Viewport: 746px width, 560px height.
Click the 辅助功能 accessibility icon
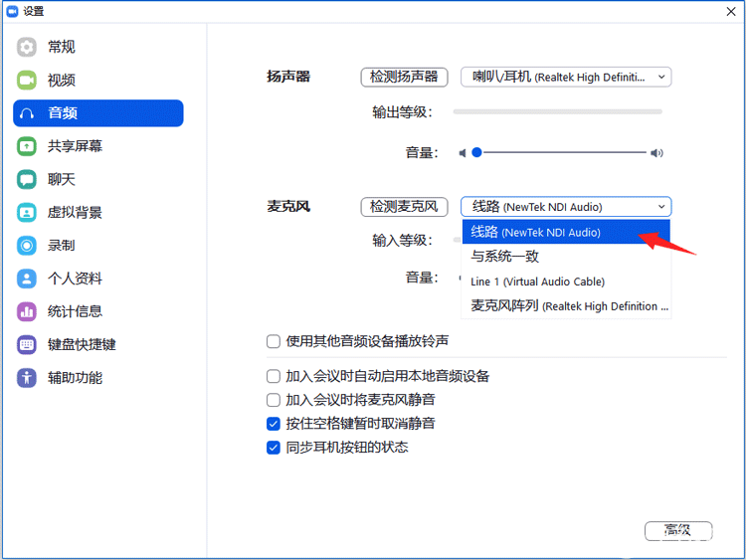tap(27, 378)
